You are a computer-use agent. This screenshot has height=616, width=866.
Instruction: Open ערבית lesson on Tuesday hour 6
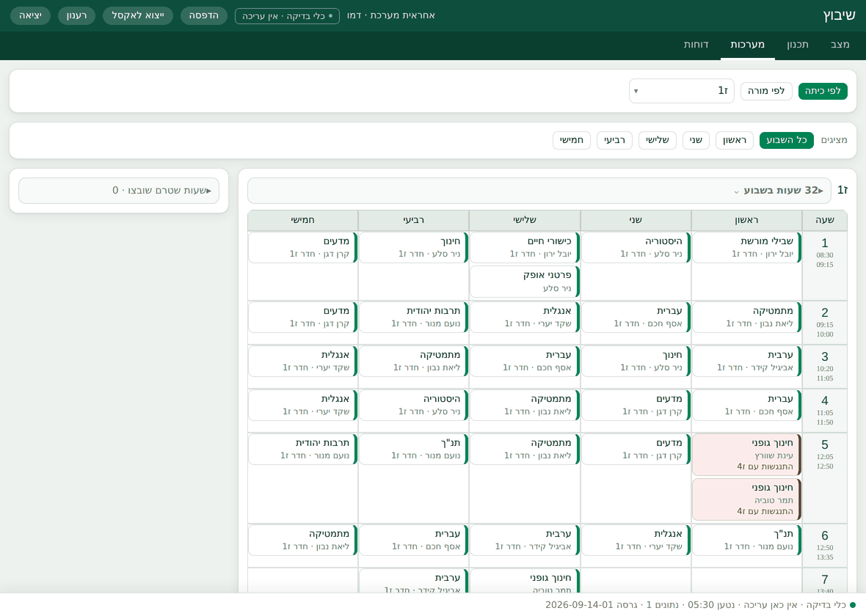(525, 540)
